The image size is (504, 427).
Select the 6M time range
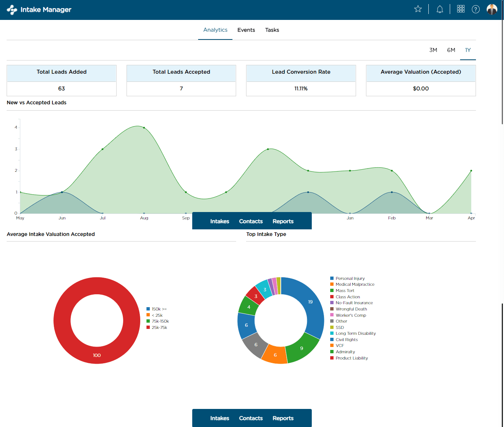(x=451, y=50)
